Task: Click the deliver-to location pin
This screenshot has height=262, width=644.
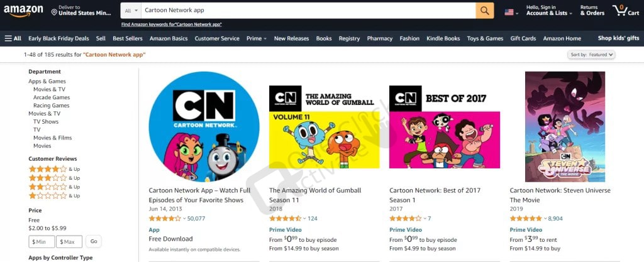Action: 54,13
